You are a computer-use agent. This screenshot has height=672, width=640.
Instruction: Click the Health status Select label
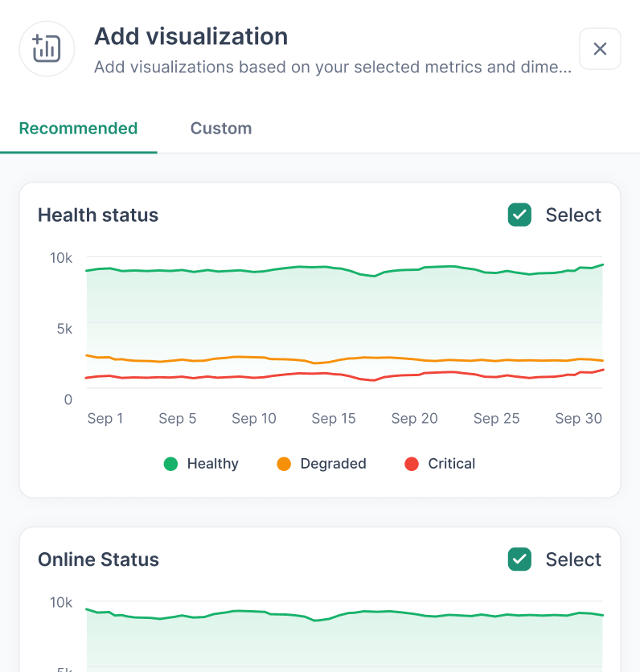tap(573, 215)
